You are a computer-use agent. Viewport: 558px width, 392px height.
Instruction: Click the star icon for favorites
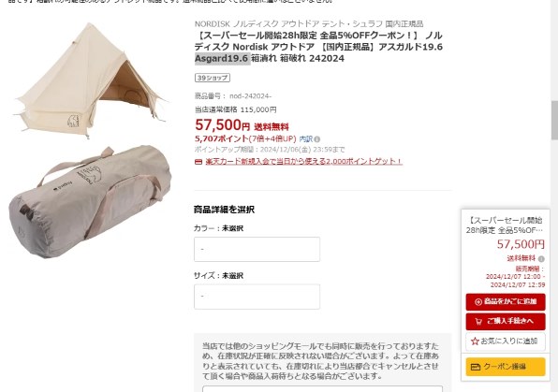(475, 341)
